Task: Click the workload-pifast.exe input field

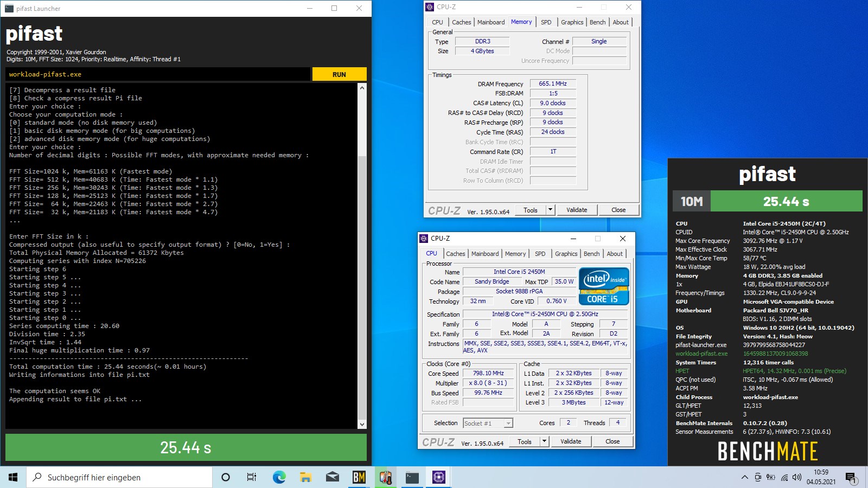Action: pyautogui.click(x=158, y=74)
